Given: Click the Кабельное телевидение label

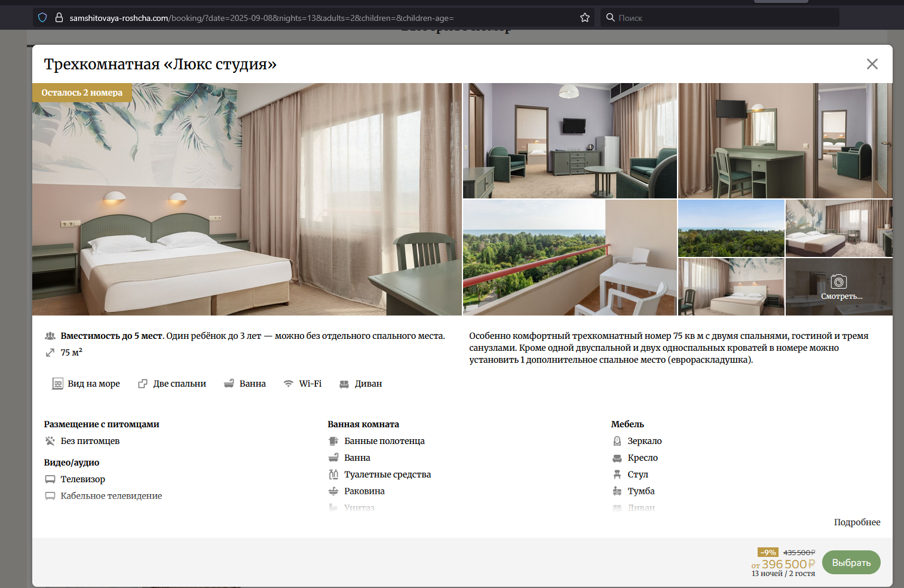Looking at the screenshot, I should click(111, 496).
